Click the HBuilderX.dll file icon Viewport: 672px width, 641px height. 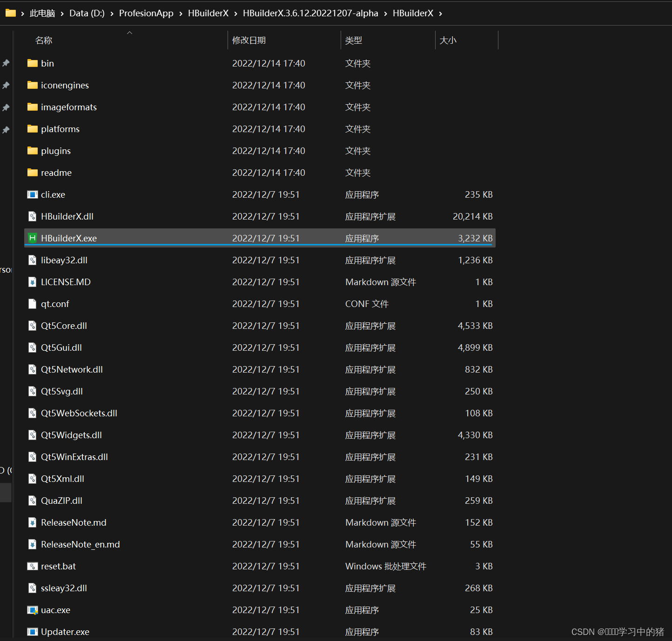(x=33, y=216)
